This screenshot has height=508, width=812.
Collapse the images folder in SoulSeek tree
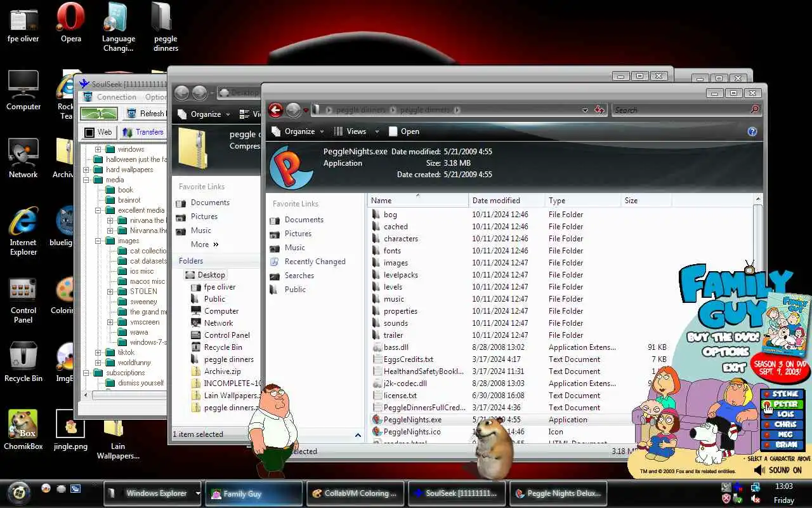point(98,241)
